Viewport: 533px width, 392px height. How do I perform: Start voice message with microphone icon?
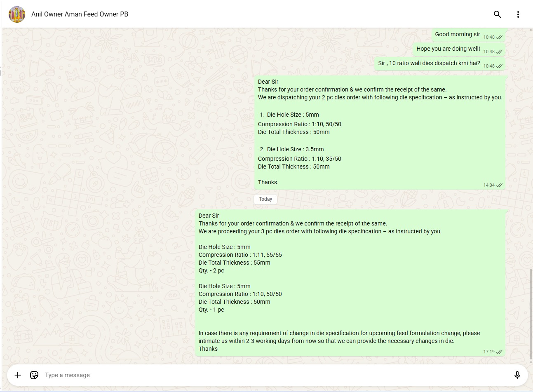(517, 375)
